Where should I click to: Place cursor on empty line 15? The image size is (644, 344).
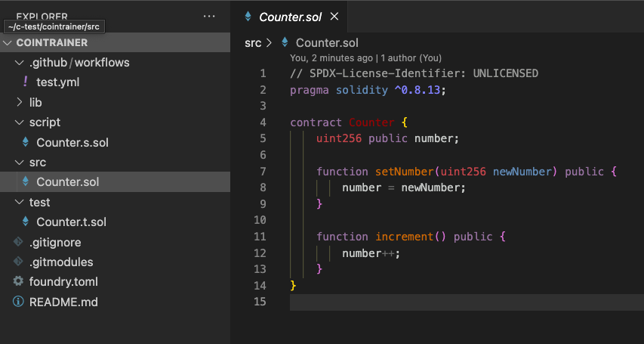467,302
